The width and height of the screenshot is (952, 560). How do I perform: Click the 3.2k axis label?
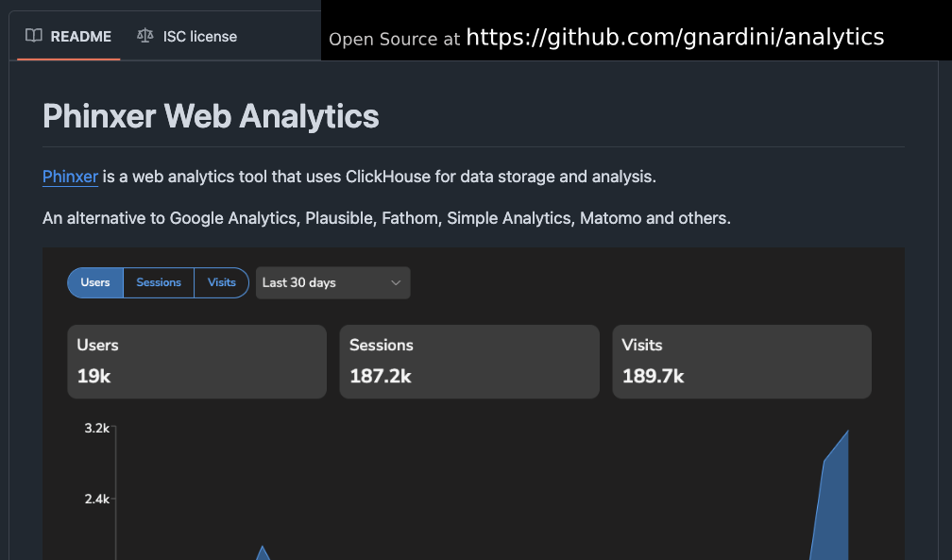(x=96, y=428)
